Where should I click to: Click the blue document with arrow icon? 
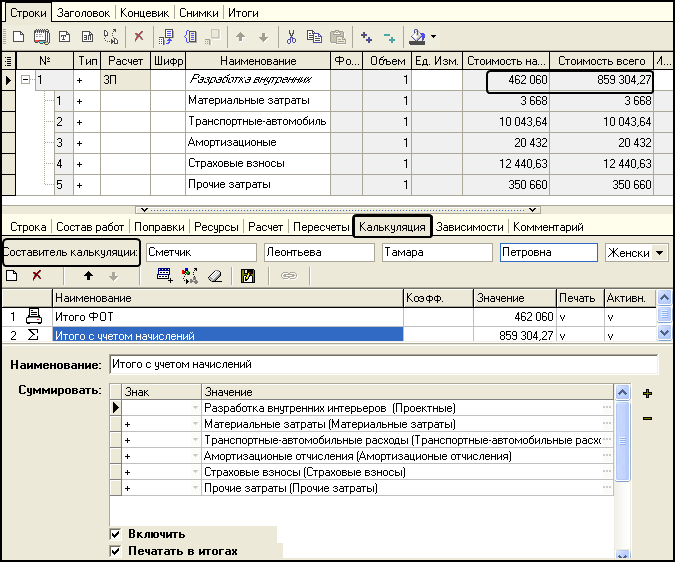(x=166, y=37)
